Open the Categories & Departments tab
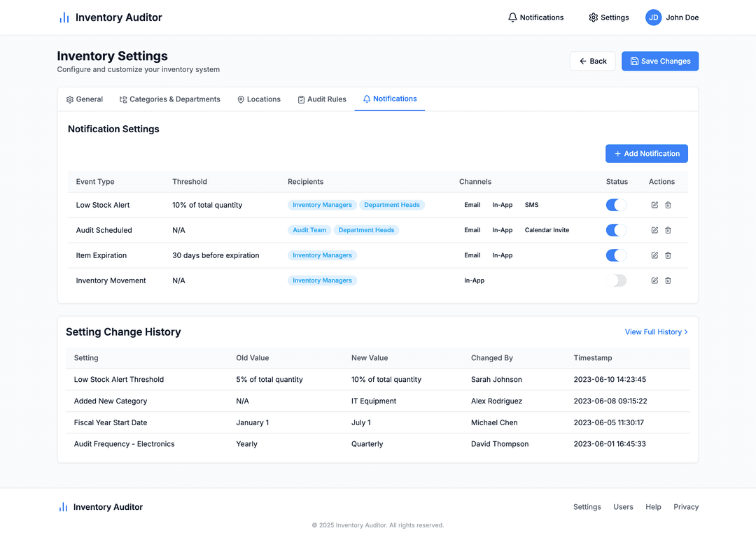Screen dimensions: 756x542 169,99
